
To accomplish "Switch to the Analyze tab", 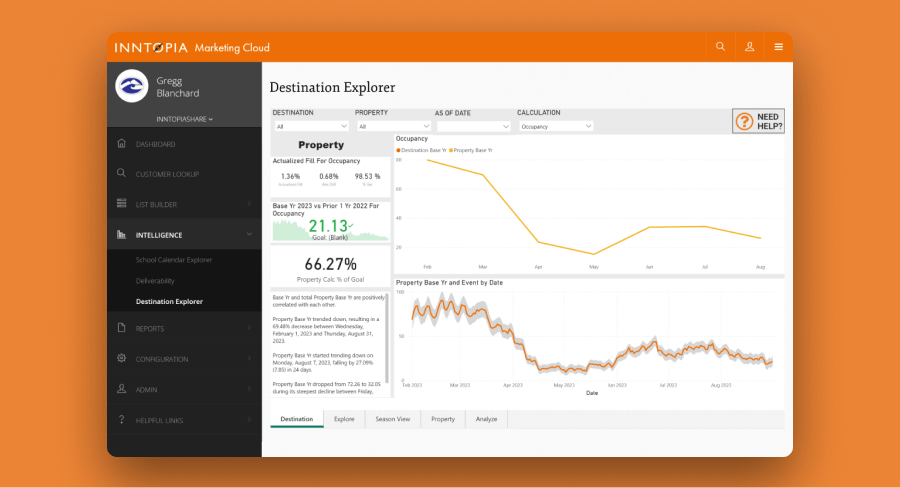I will (x=486, y=419).
